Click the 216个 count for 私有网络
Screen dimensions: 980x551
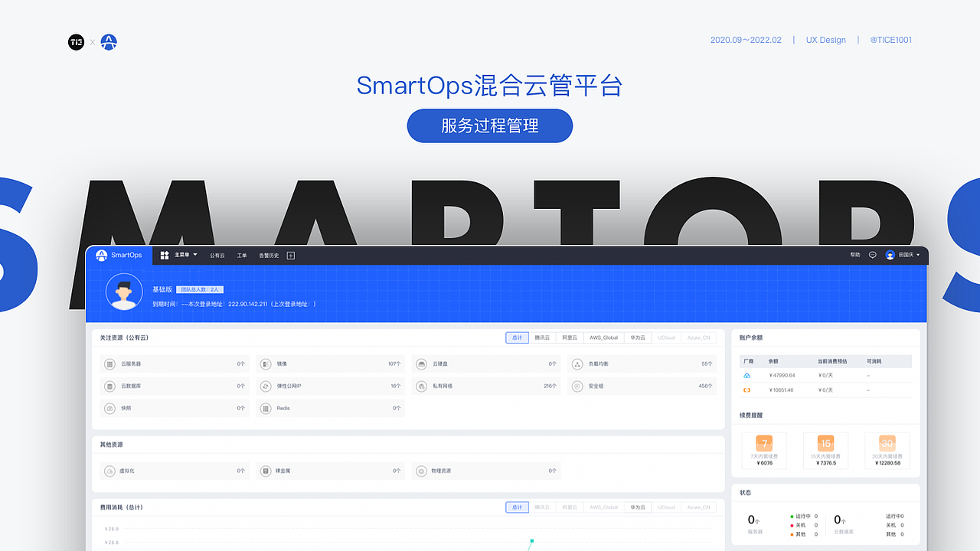click(550, 386)
